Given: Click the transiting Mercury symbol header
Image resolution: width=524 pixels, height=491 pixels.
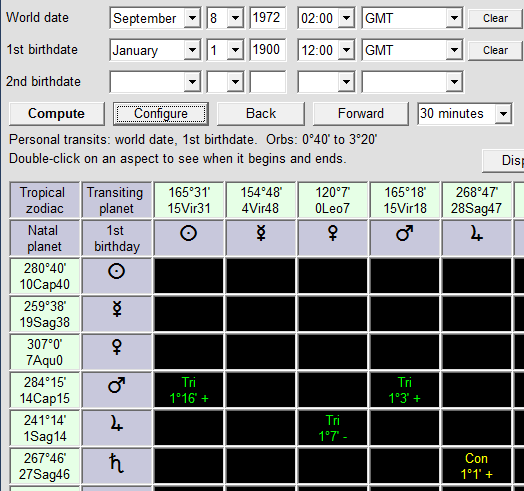Looking at the screenshot, I should pos(261,238).
